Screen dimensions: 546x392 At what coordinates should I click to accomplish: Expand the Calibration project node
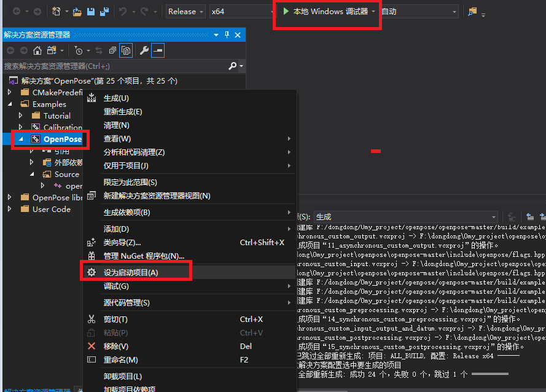click(x=21, y=127)
